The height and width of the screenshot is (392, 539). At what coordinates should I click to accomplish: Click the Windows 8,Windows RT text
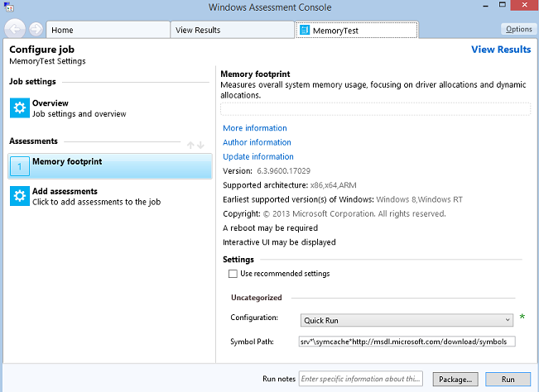(x=420, y=199)
